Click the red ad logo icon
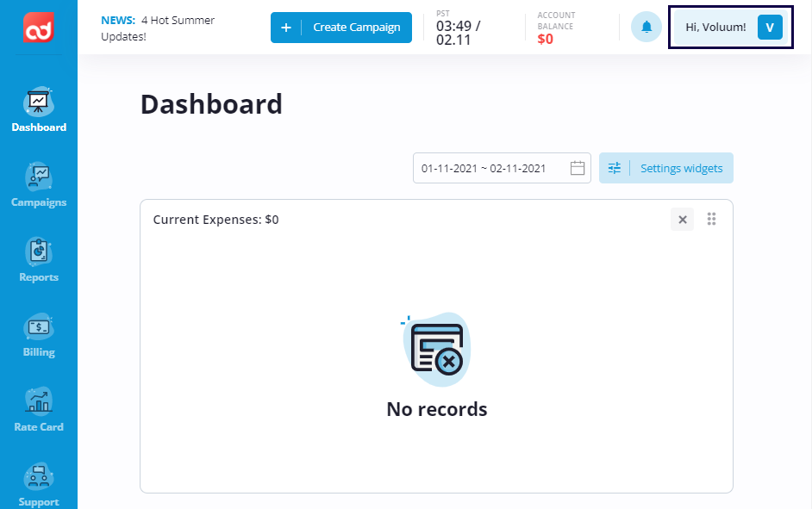812x509 pixels. [39, 27]
